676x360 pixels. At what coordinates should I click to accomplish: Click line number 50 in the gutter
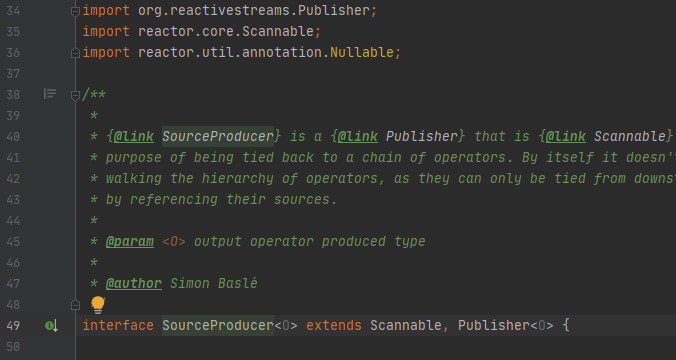coord(13,347)
